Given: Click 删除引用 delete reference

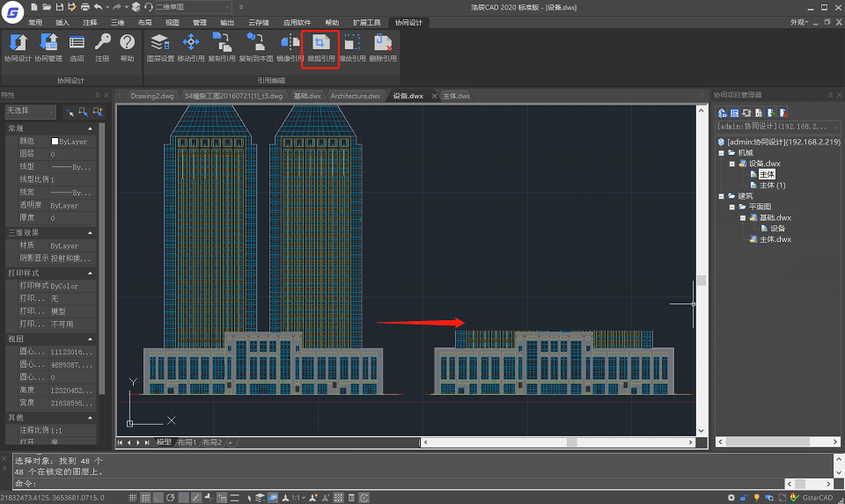Looking at the screenshot, I should 383,47.
